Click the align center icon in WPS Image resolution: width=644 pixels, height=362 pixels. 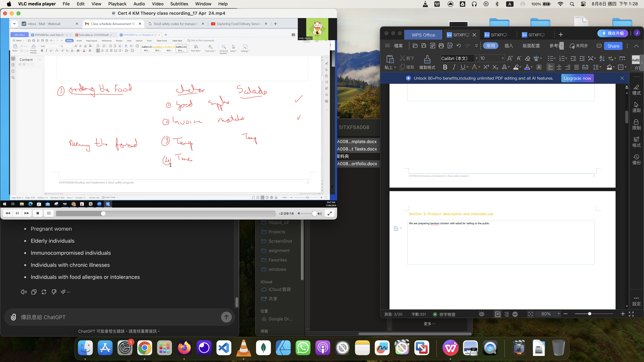(x=559, y=67)
